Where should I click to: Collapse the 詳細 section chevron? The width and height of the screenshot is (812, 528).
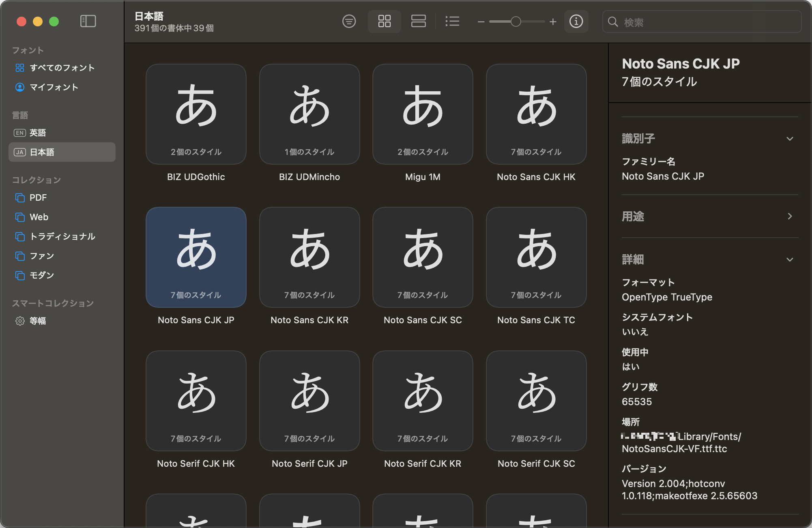[789, 260]
